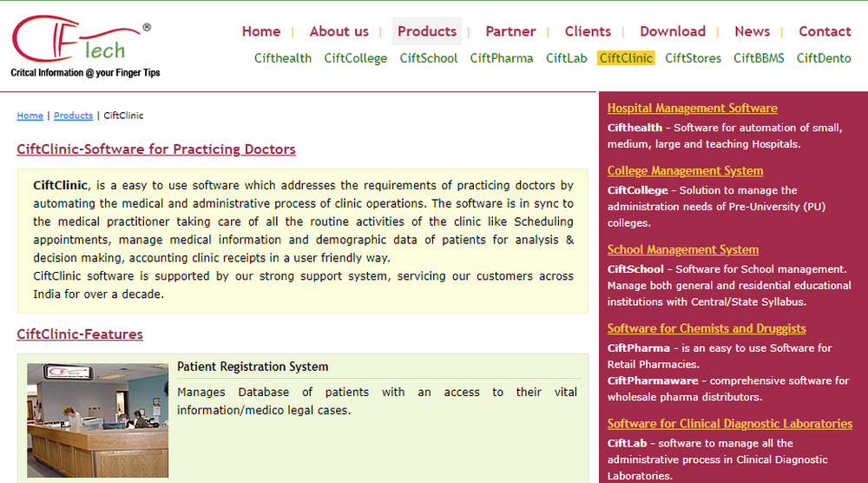868x483 pixels.
Task: Open the Home menu item
Action: (x=261, y=31)
